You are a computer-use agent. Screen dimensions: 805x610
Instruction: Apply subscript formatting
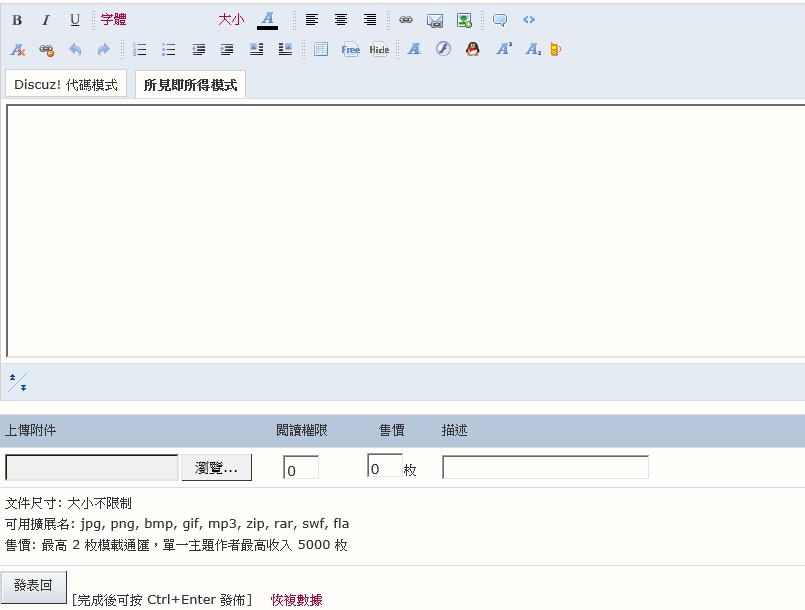tap(533, 49)
